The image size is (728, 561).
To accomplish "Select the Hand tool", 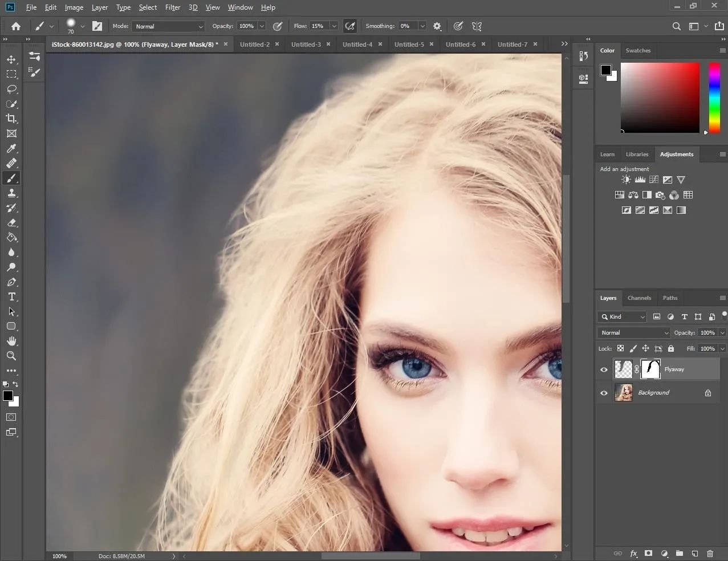I will tap(11, 341).
